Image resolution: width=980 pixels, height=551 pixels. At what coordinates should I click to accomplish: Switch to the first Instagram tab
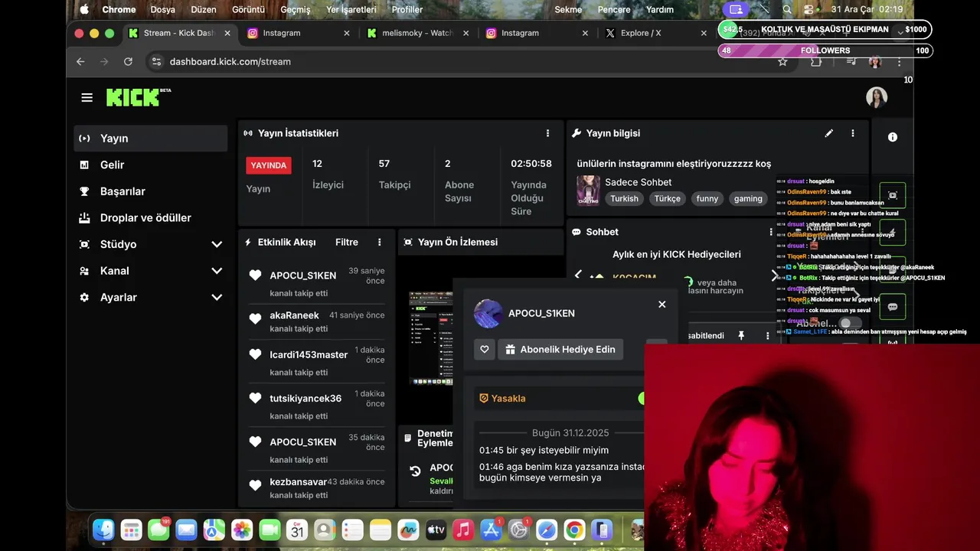point(298,33)
